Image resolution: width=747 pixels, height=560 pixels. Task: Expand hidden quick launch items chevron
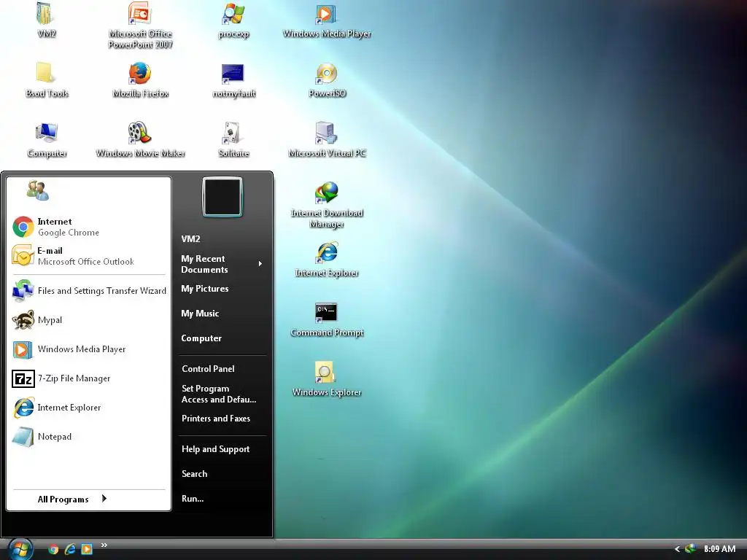[104, 545]
